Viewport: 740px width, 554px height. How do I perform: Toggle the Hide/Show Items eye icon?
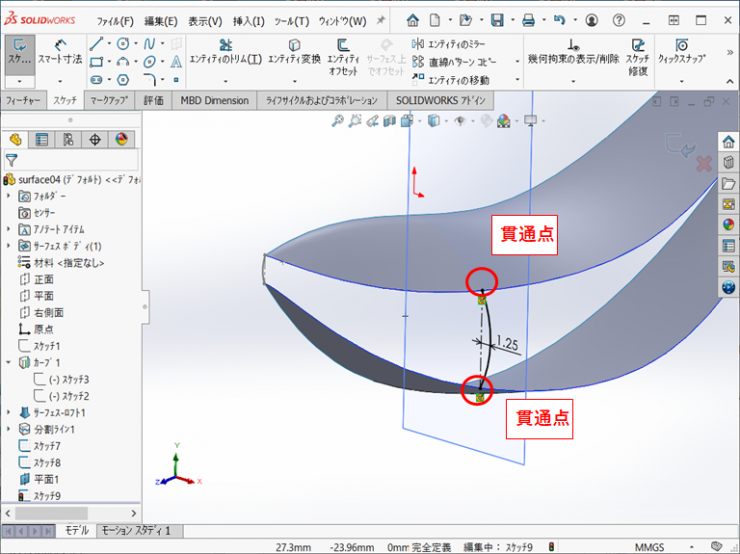tap(461, 120)
